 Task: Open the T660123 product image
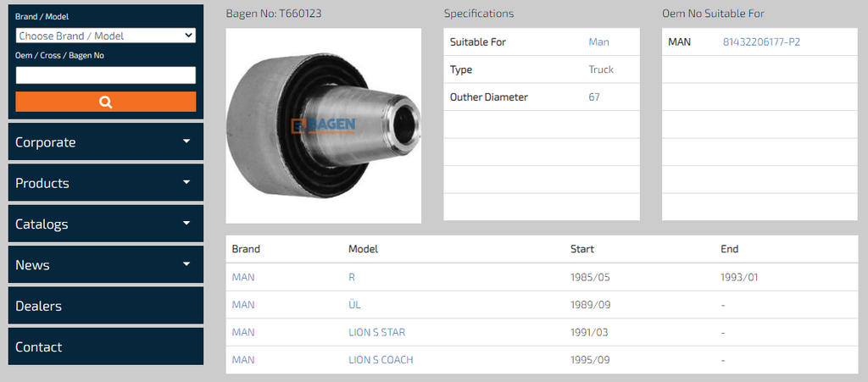pyautogui.click(x=324, y=126)
